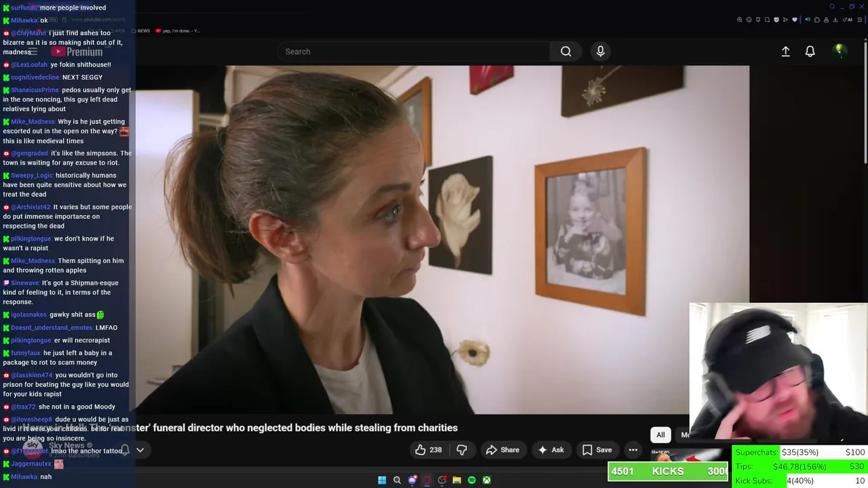The image size is (868, 488).
Task: Click chat username Sinewave
Action: click(x=25, y=283)
